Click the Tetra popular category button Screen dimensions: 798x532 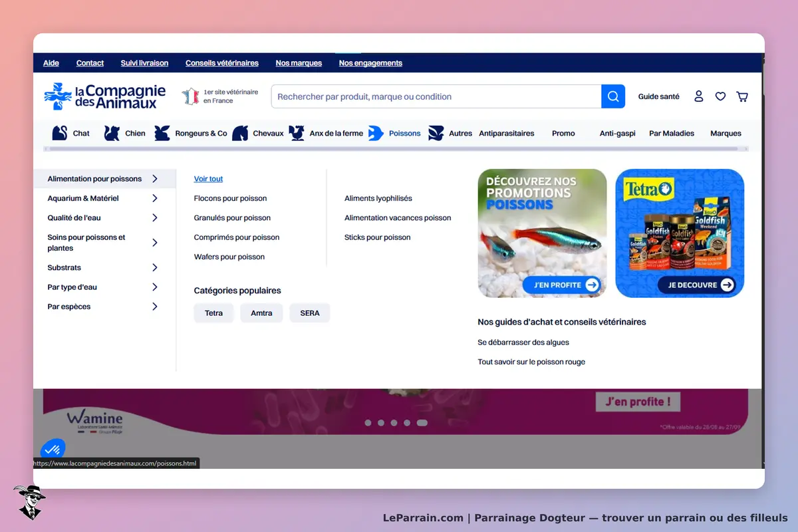[213, 313]
